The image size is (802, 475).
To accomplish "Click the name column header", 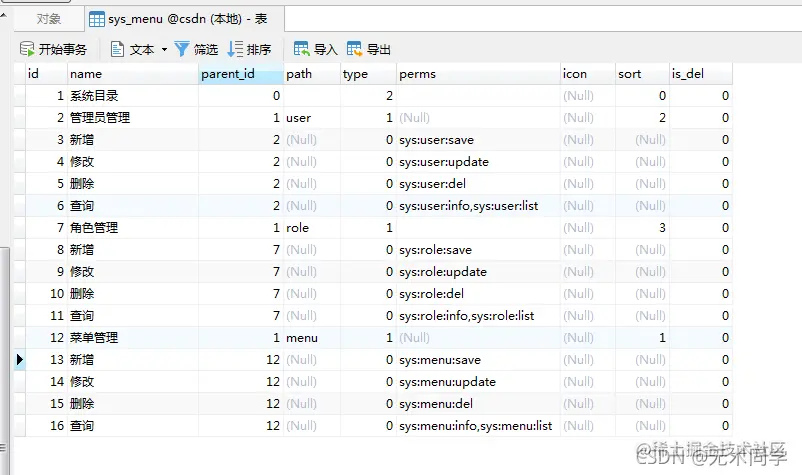I will pyautogui.click(x=133, y=74).
